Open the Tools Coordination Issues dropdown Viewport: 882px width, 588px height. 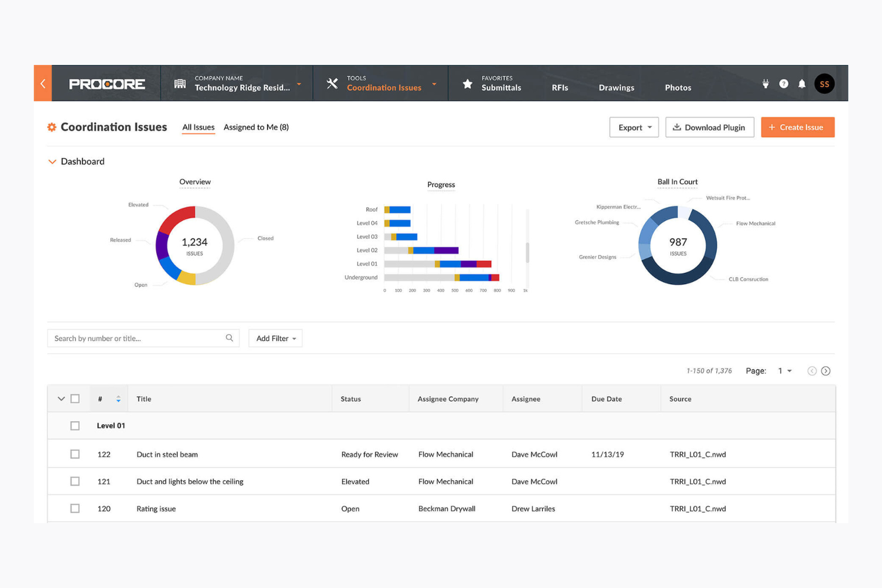click(434, 84)
